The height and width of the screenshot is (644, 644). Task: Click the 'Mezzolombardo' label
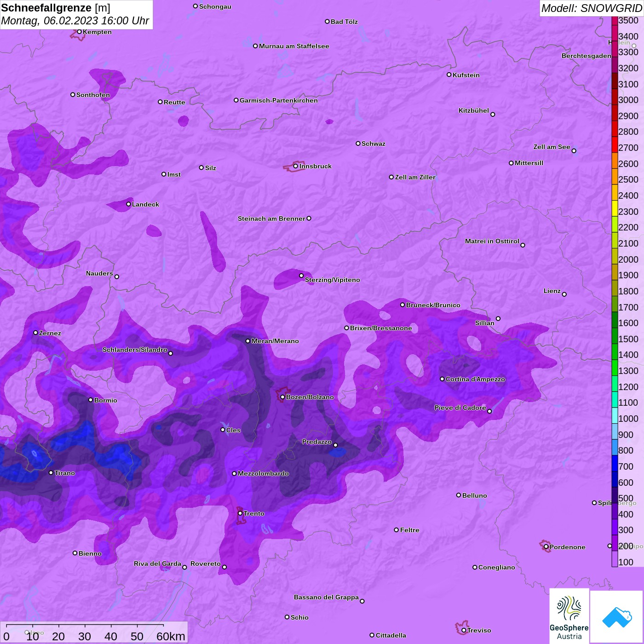(263, 473)
